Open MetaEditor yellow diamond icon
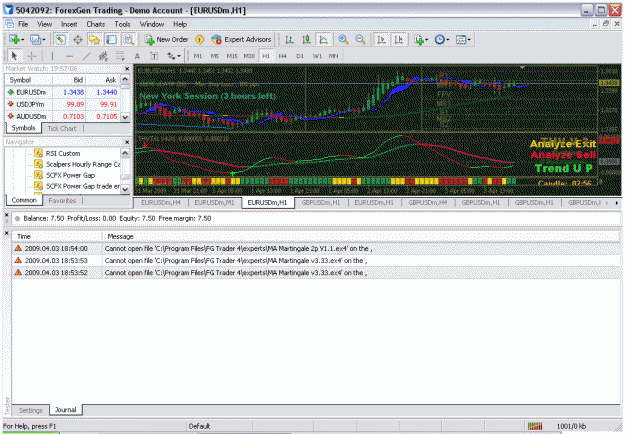This screenshot has height=434, width=625. click(x=199, y=39)
